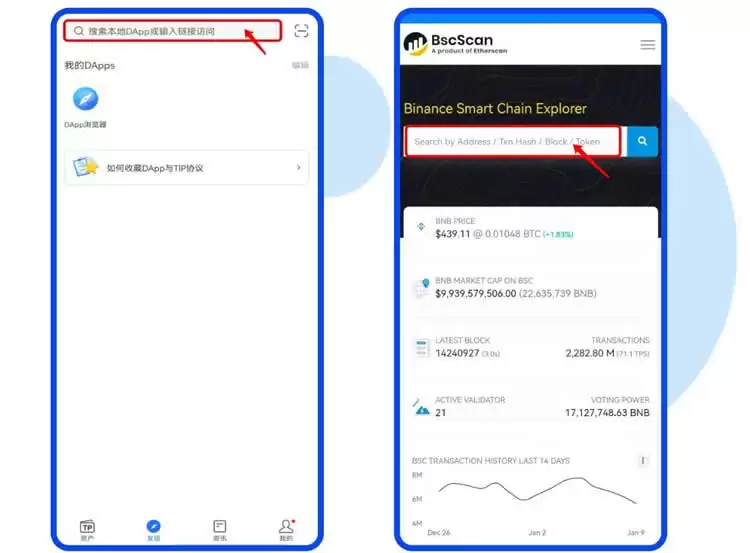Viewport: 750px width, 553px height.
Task: Open the BscScan hamburger menu
Action: point(648,45)
